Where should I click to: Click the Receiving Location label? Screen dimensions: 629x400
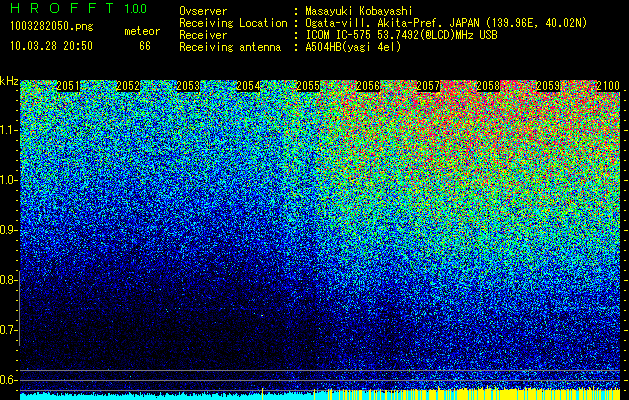pos(233,23)
